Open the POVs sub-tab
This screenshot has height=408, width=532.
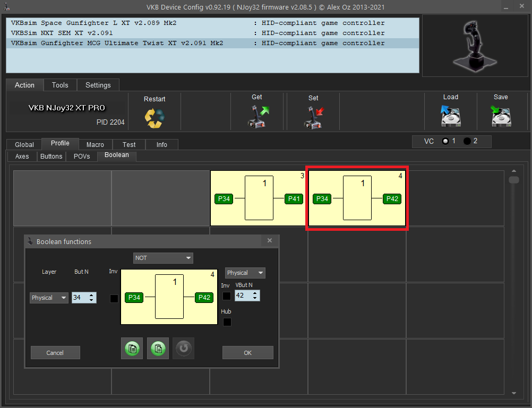point(82,157)
